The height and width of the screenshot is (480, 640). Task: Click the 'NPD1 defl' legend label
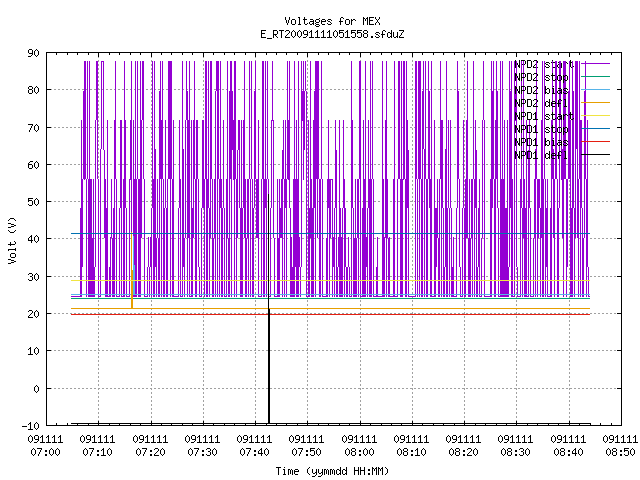(541, 156)
